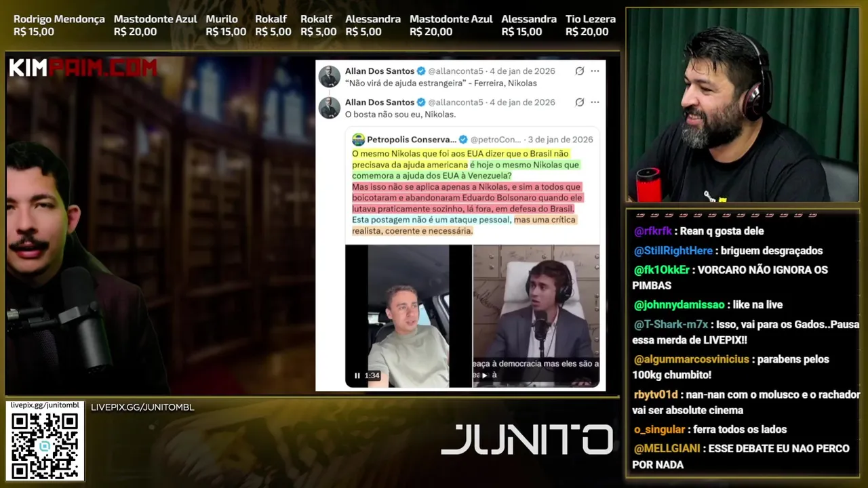Click the yellow-highlighted sentence in the quoted tweet
Image resolution: width=868 pixels, height=488 pixels.
460,159
